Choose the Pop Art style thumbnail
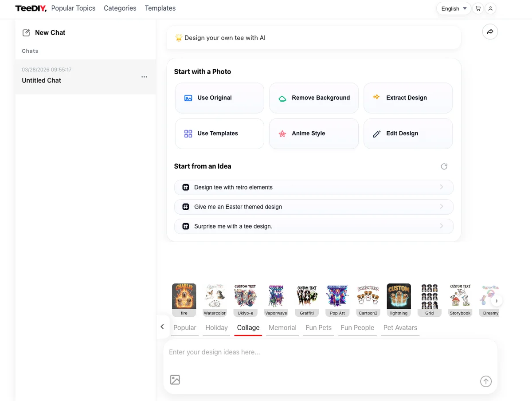The image size is (532, 401). tap(337, 296)
